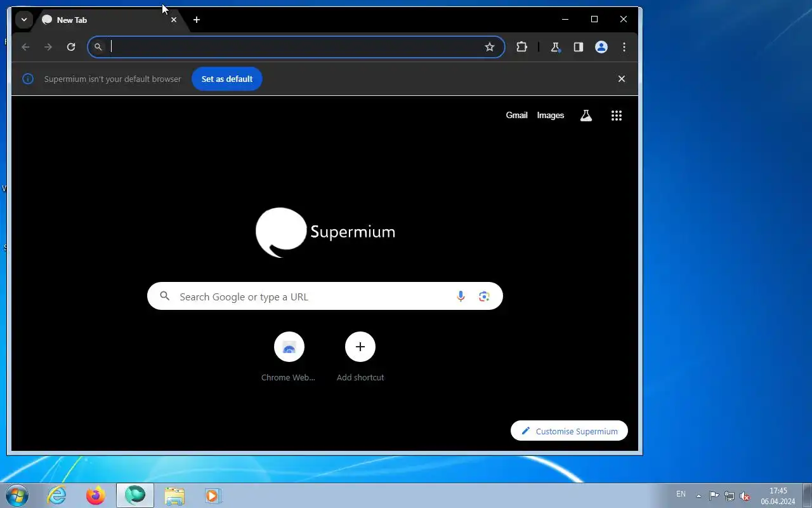Open the Chrome Web Store shortcut
Image resolution: width=812 pixels, height=508 pixels.
289,357
